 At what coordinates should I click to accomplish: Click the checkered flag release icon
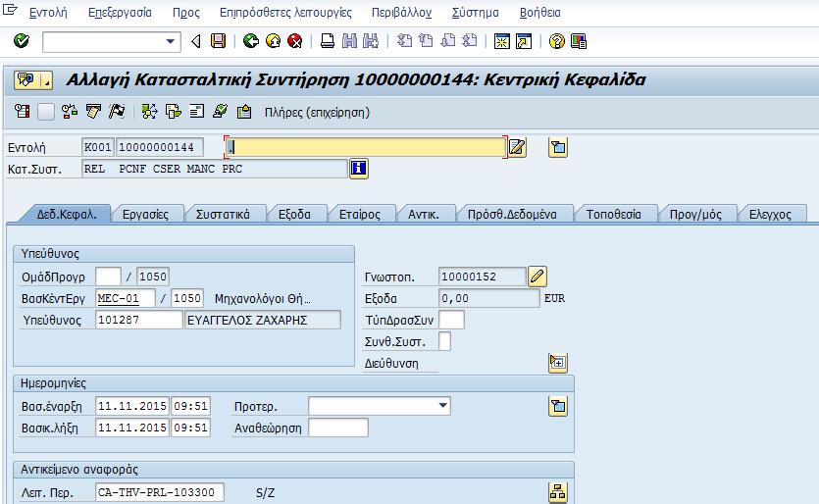[117, 111]
